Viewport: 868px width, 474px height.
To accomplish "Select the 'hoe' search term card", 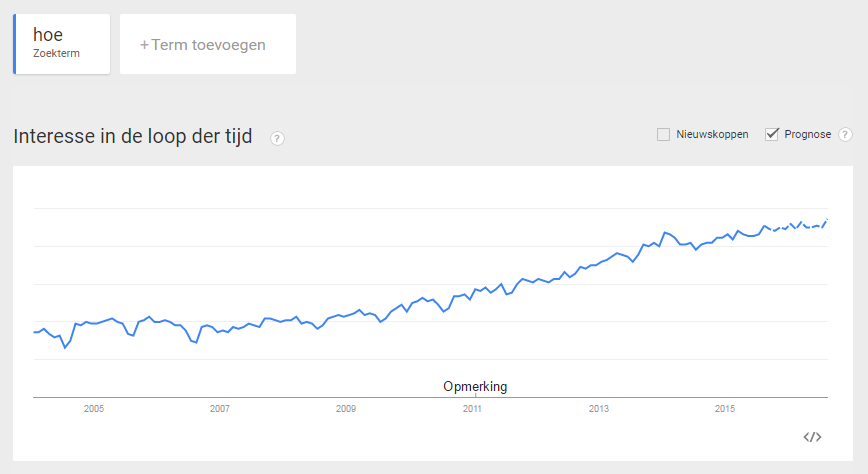I will tap(61, 44).
